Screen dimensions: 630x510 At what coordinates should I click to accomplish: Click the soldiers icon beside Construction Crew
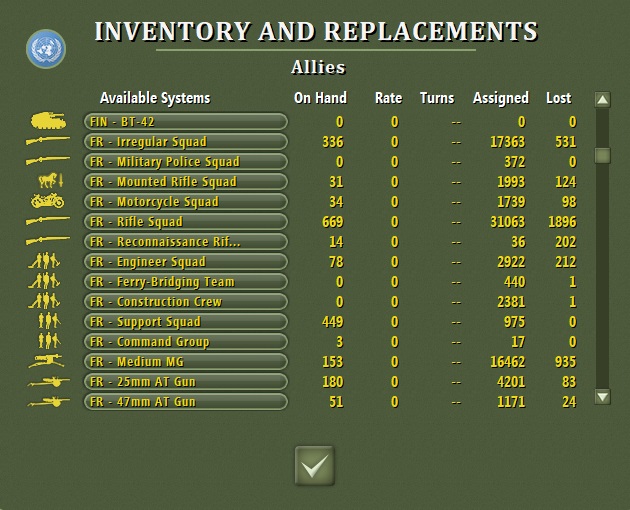click(44, 301)
